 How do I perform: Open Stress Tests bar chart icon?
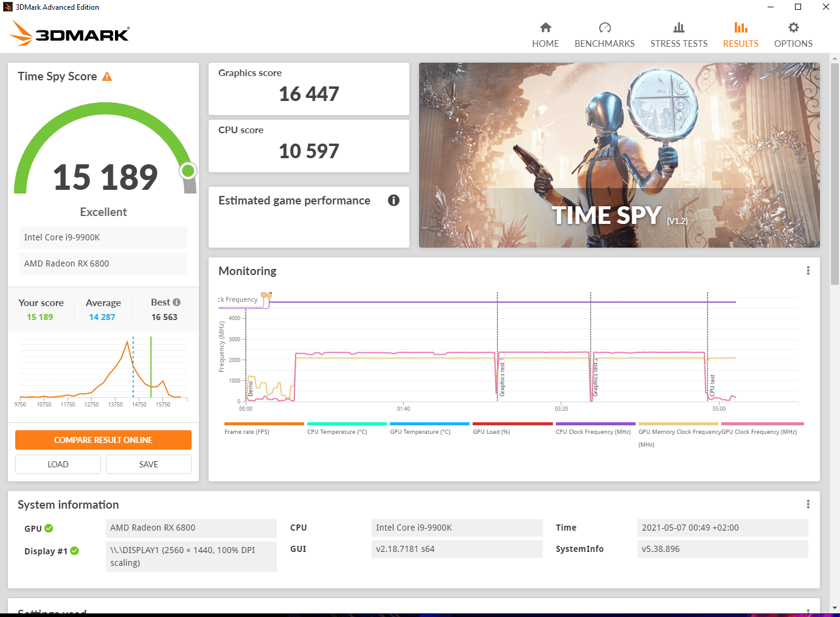point(679,27)
